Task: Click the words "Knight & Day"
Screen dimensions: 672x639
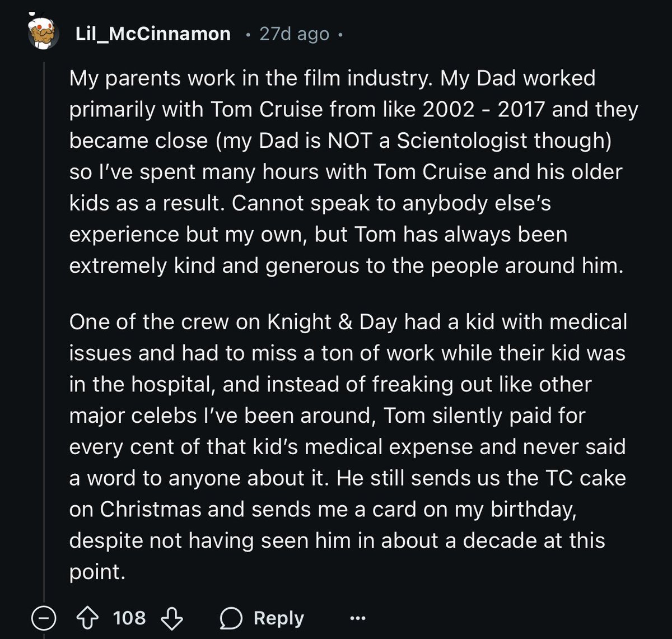Action: point(332,323)
